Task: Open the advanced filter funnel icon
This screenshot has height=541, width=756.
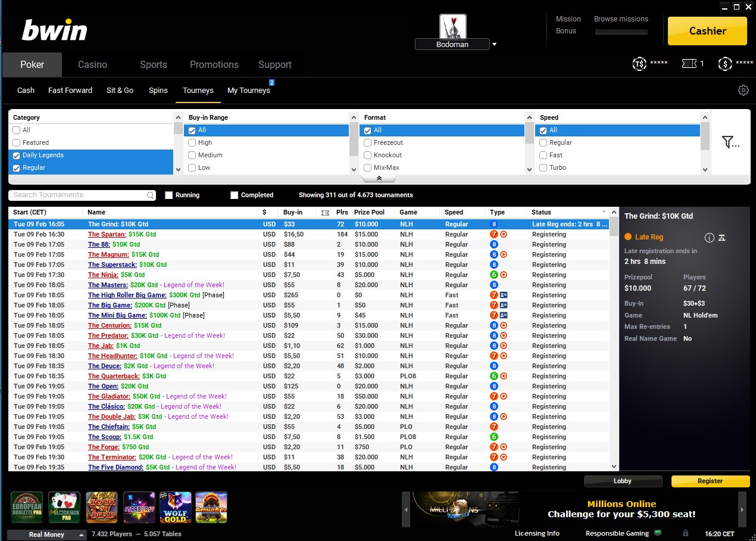Action: point(730,142)
